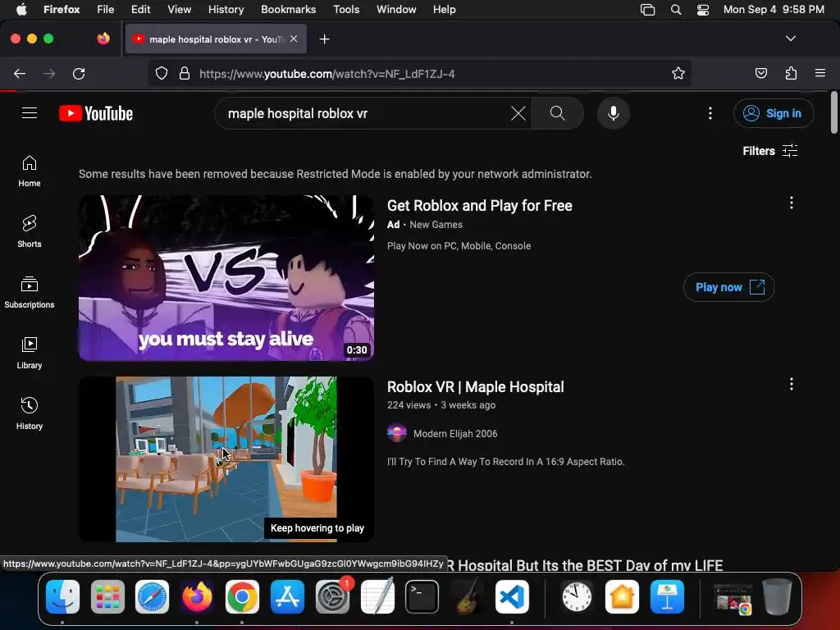Open options for Roblox VR Maple Hospital video

coord(792,384)
